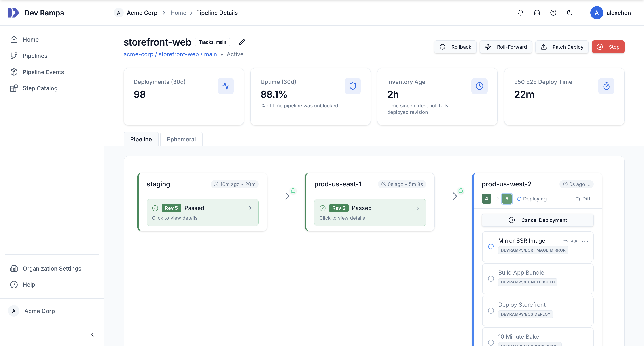644x346 pixels.
Task: Click the headset support icon in top bar
Action: (537, 13)
